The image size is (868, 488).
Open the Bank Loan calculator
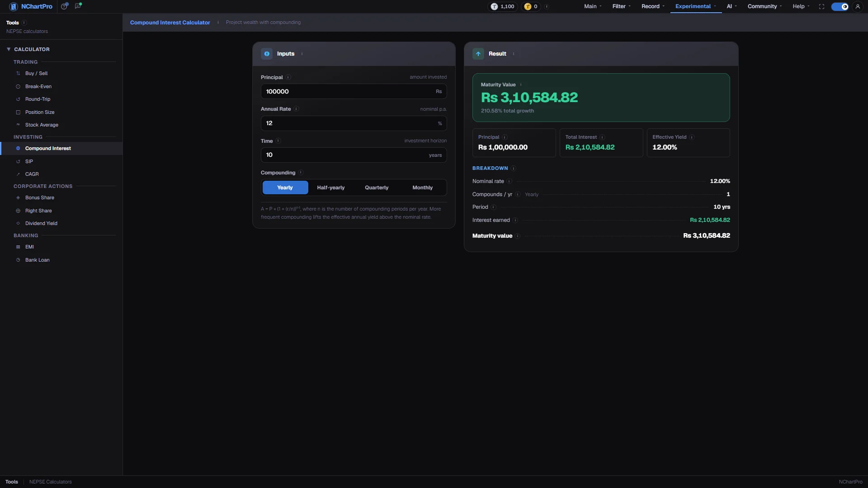click(61, 260)
